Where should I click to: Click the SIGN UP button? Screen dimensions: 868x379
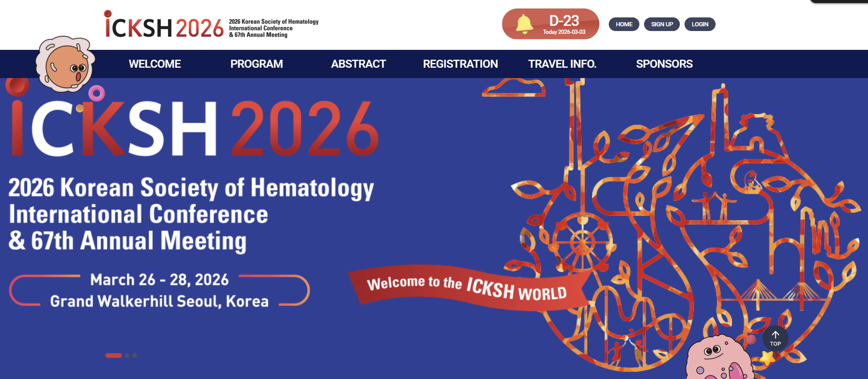tap(661, 24)
